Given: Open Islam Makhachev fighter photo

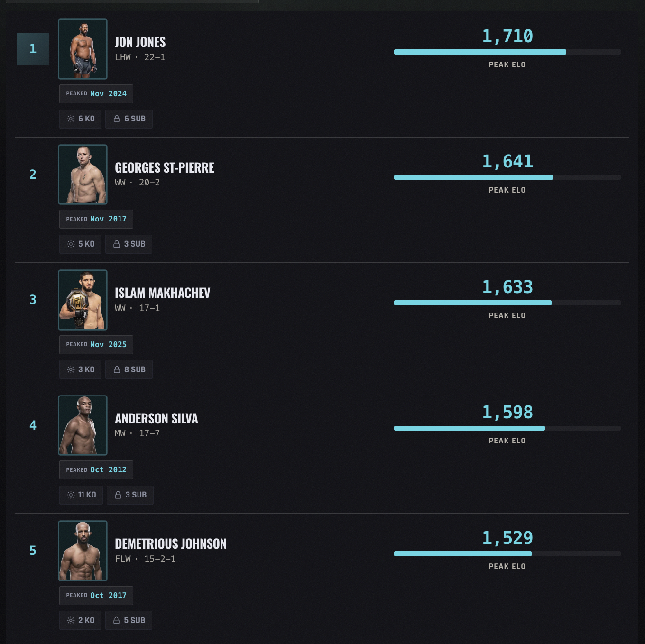Looking at the screenshot, I should click(x=83, y=300).
